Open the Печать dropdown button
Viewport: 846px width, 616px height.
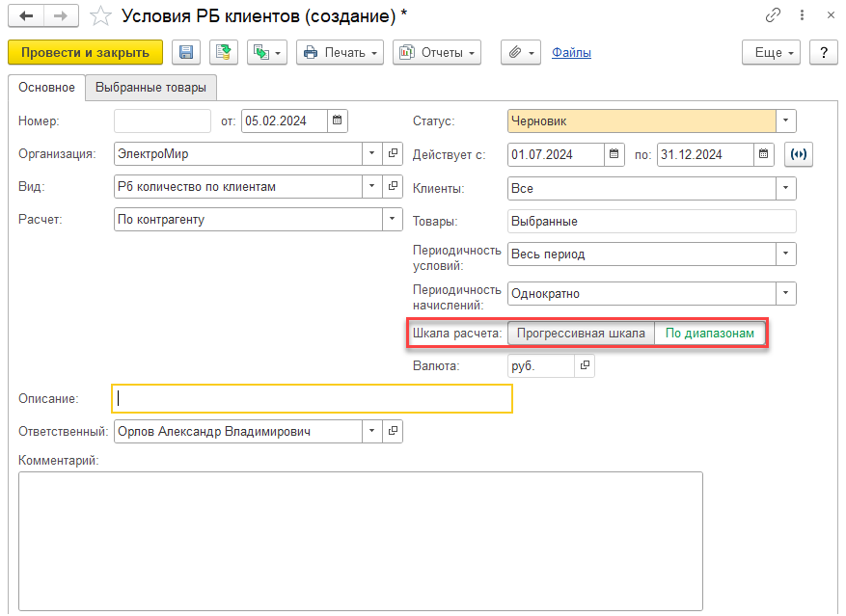(340, 53)
